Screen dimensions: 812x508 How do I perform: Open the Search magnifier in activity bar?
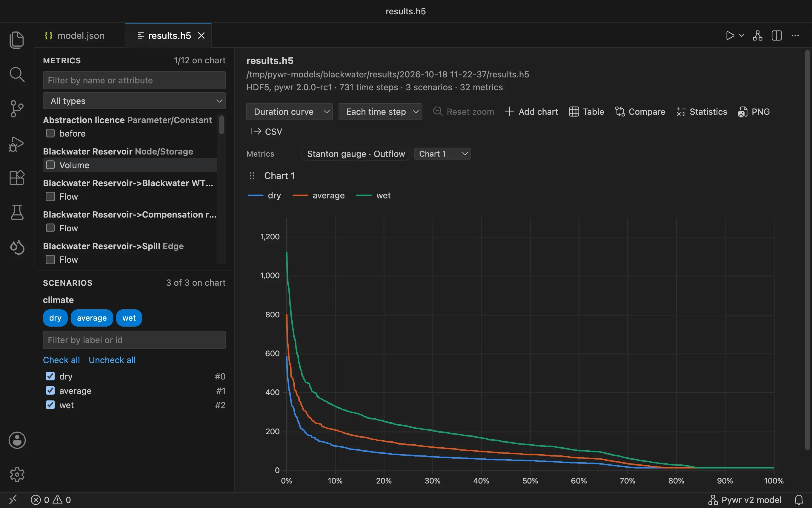tap(17, 74)
